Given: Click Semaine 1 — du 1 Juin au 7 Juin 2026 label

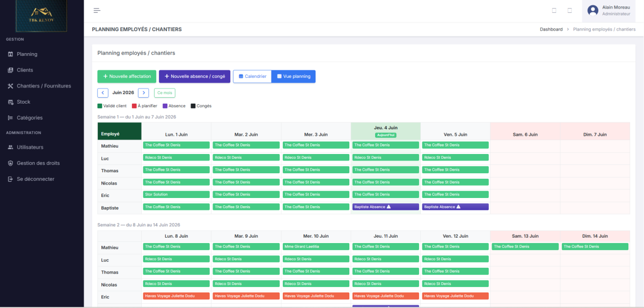Looking at the screenshot, I should [x=137, y=116].
